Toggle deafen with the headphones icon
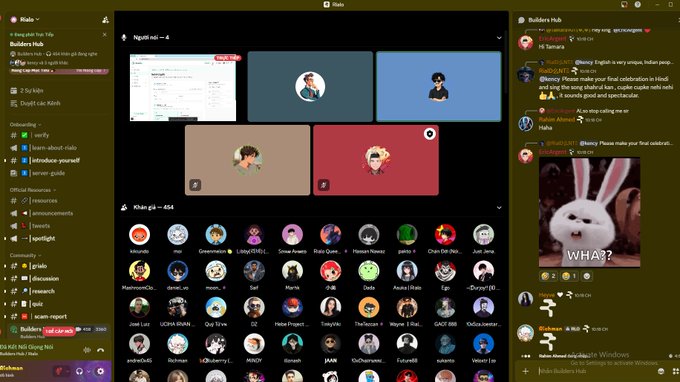The width and height of the screenshot is (680, 382). tap(79, 371)
